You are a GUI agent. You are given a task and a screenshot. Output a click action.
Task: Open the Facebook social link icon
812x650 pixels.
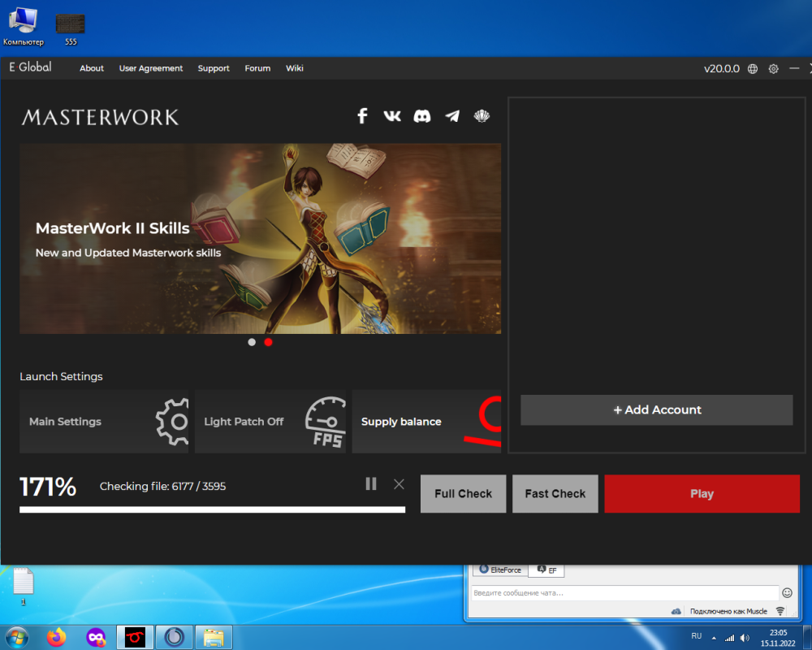pyautogui.click(x=362, y=116)
